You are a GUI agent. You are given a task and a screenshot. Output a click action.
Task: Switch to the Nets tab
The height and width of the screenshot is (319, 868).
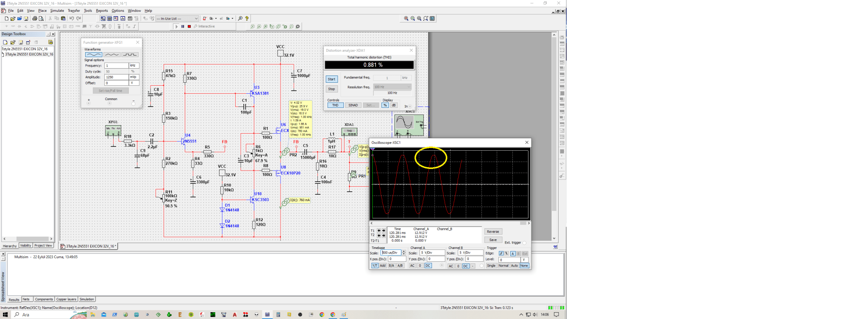(x=26, y=299)
